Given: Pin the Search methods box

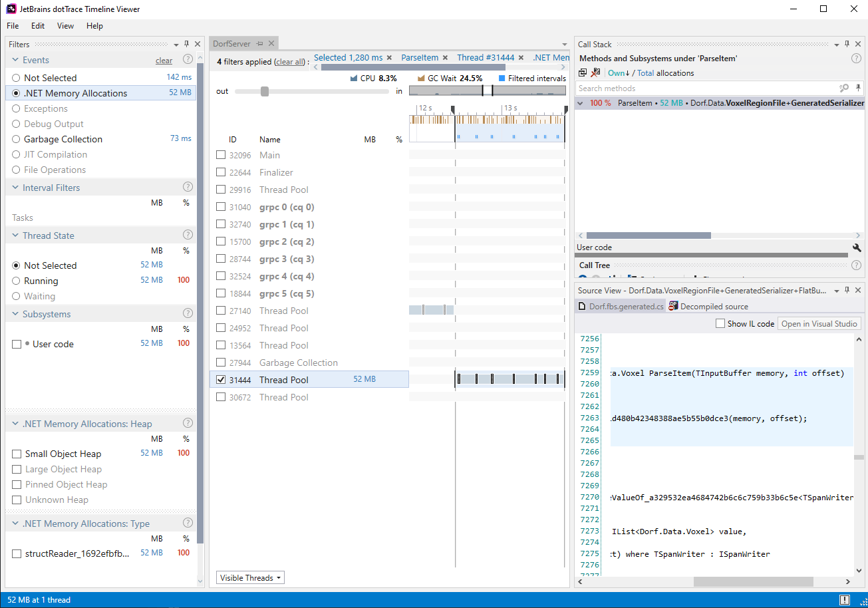Looking at the screenshot, I should tap(857, 88).
